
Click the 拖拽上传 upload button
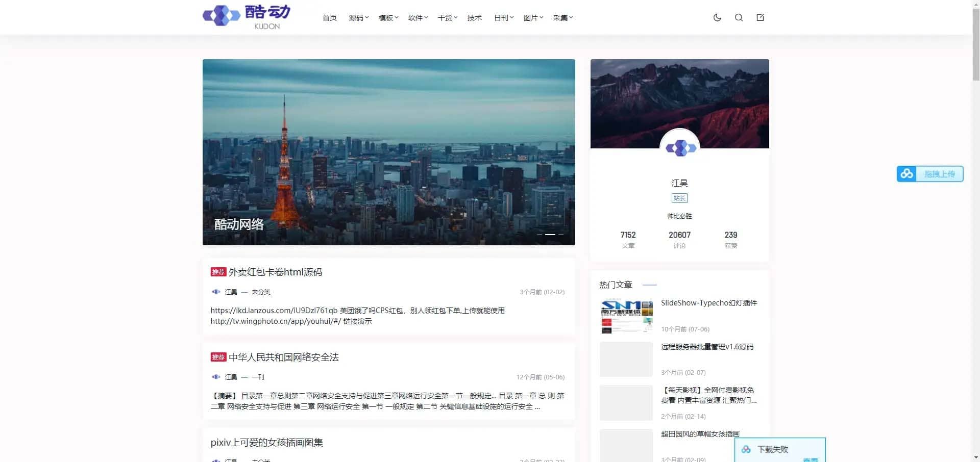click(x=939, y=174)
